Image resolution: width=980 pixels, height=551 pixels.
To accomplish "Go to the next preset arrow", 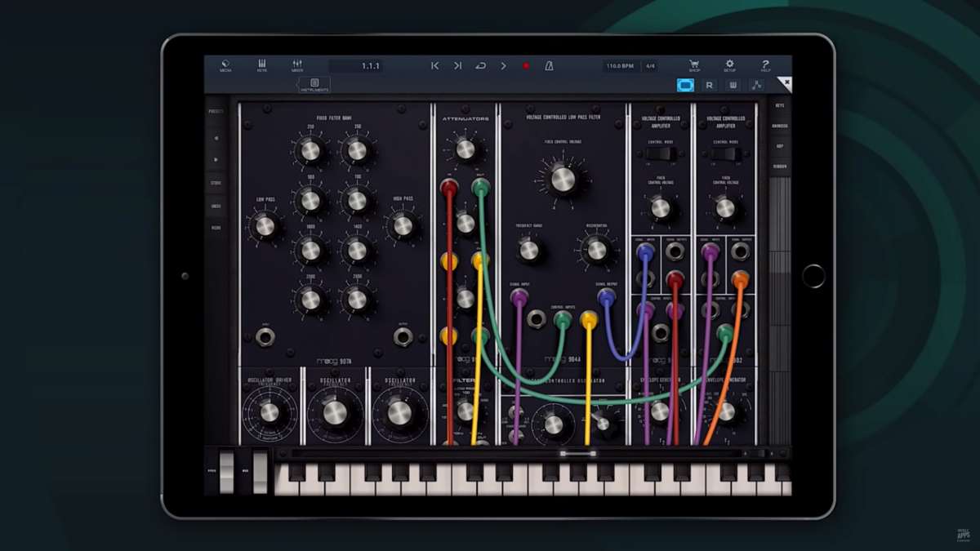I will point(216,160).
